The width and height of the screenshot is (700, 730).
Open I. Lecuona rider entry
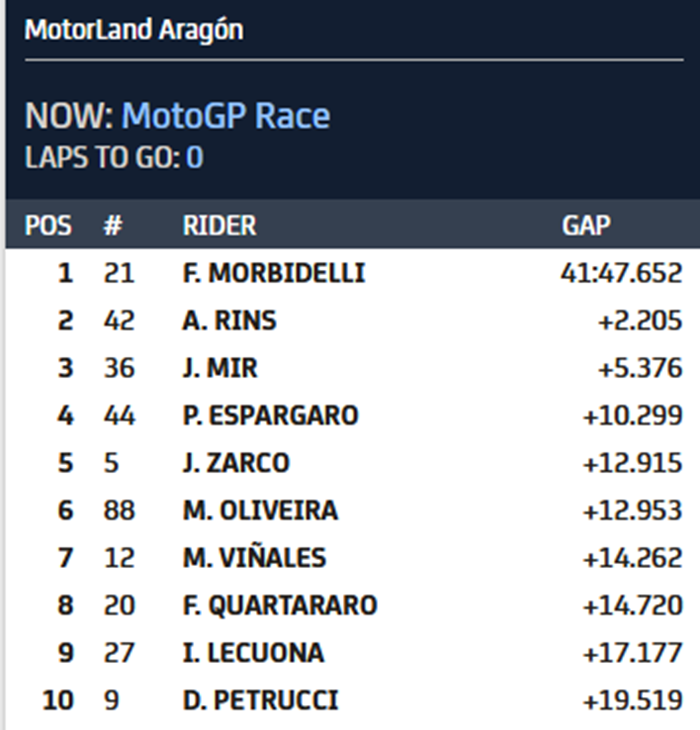(253, 653)
